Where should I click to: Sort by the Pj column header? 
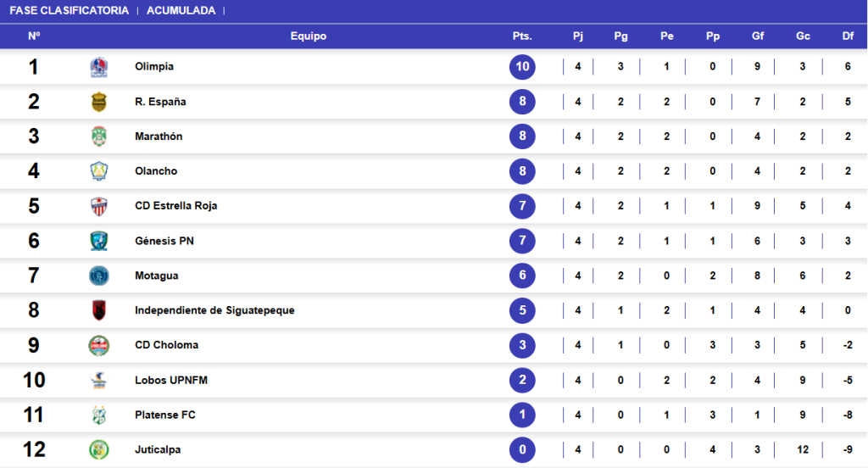[x=578, y=36]
